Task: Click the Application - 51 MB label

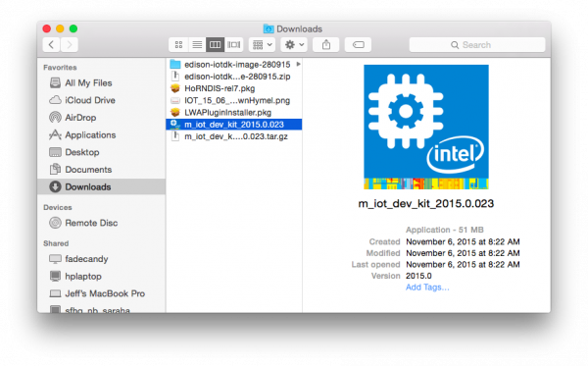Action: click(x=444, y=230)
